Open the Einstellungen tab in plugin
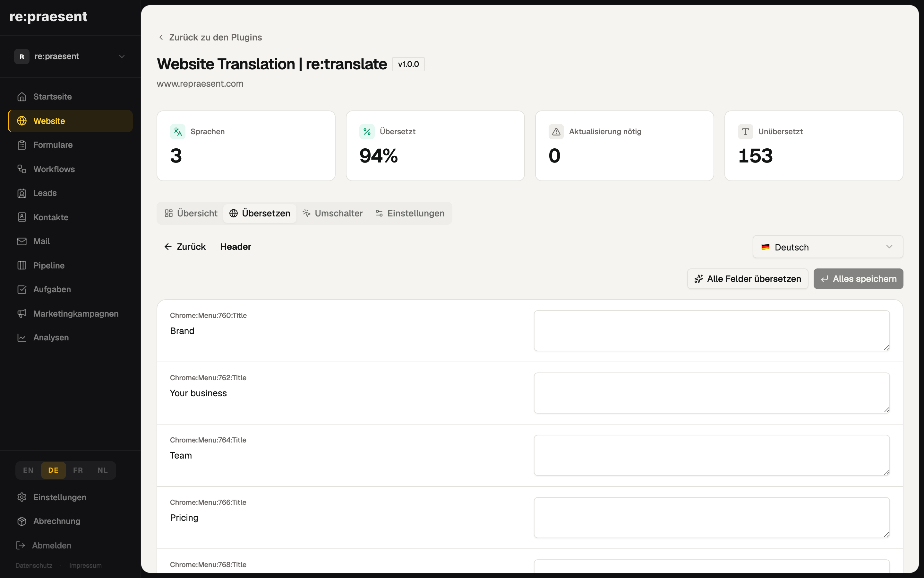Viewport: 924px width, 578px height. pos(410,213)
